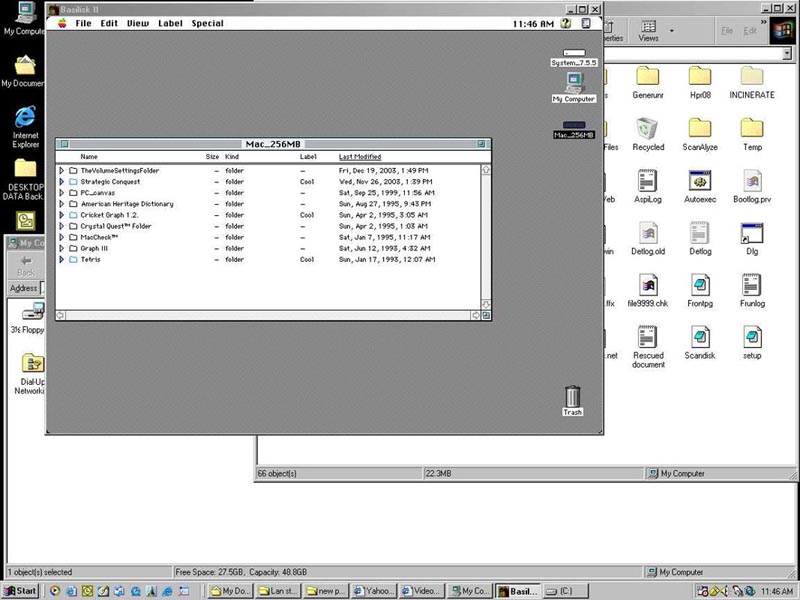
Task: Open the Temp folder in Explorer window
Action: click(752, 135)
